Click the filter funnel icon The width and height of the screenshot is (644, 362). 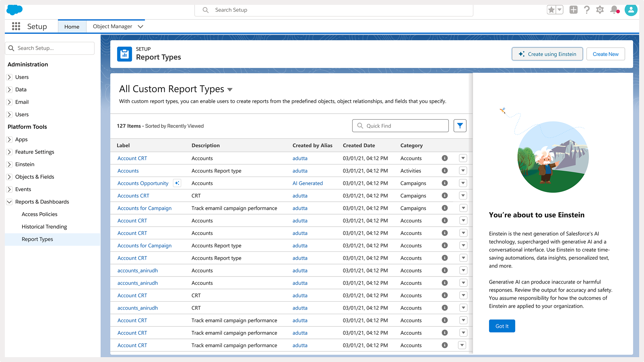tap(460, 126)
